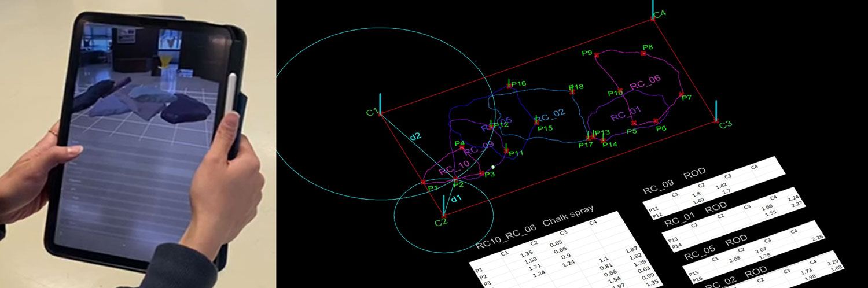This screenshot has width=868, height=288.
Task: Click point label P7
Action: [x=687, y=98]
